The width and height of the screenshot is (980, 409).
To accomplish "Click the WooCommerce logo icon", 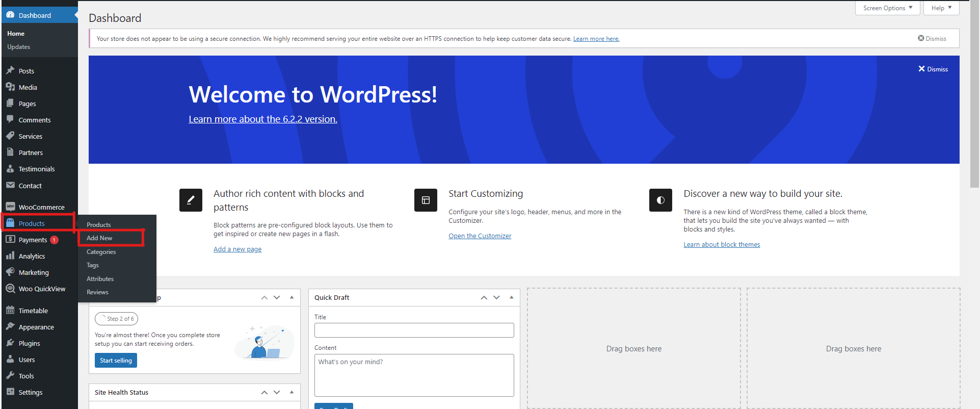I will (x=10, y=207).
